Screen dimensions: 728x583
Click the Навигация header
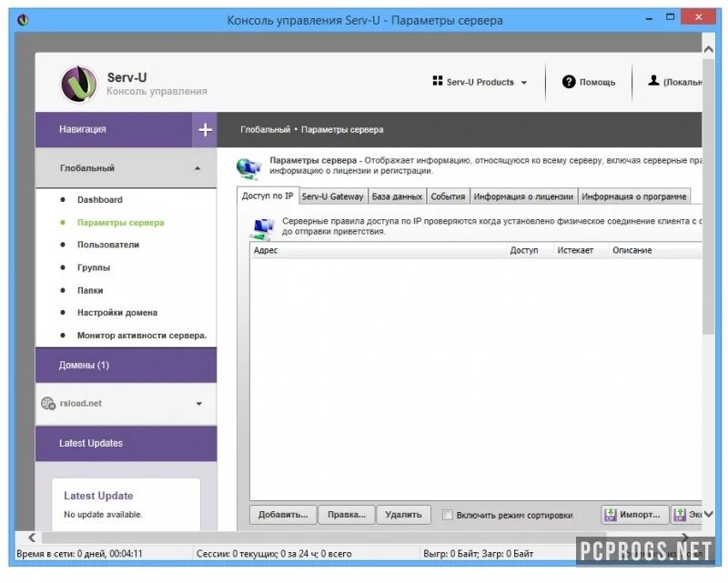[x=114, y=130]
